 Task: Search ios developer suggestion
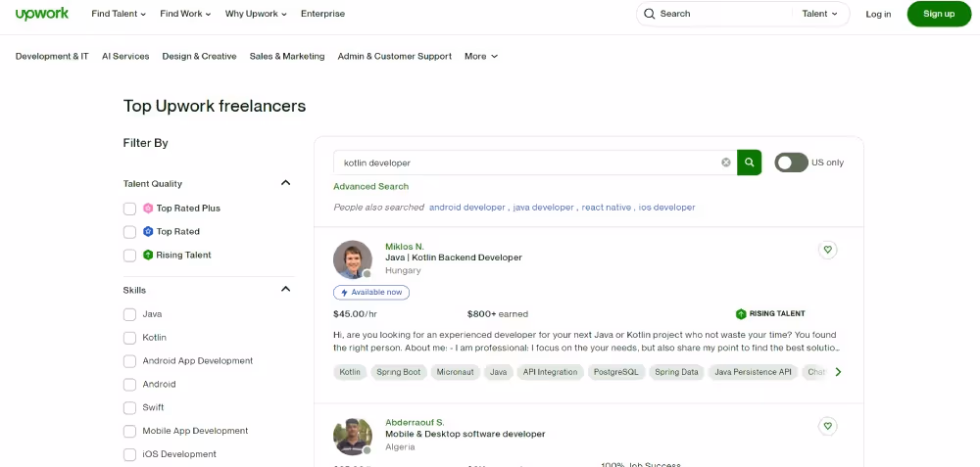[x=666, y=208]
